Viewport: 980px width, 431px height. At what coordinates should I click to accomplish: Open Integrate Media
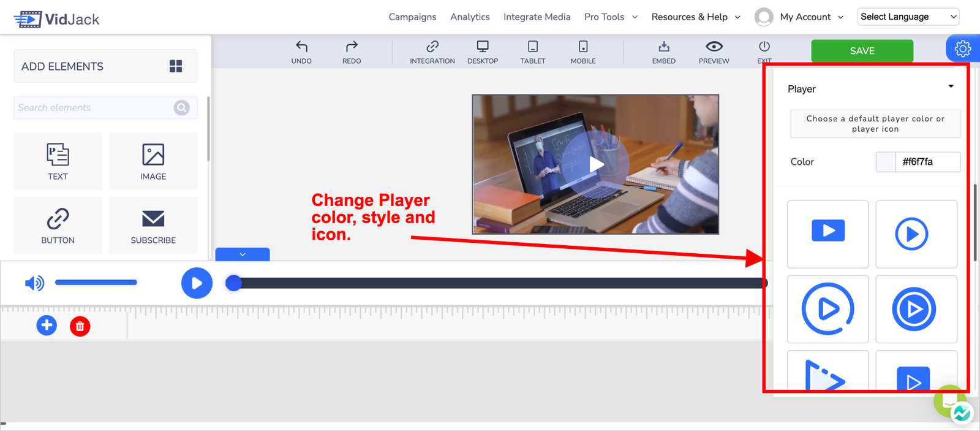[x=537, y=17]
